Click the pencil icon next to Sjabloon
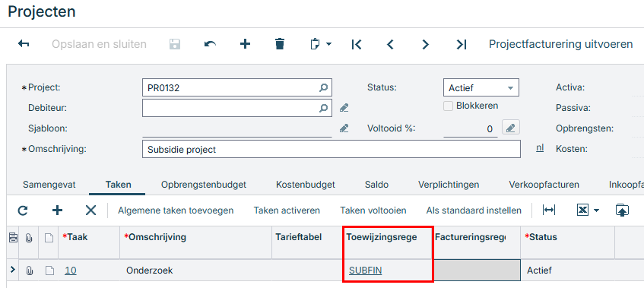644x288 pixels. pos(344,128)
